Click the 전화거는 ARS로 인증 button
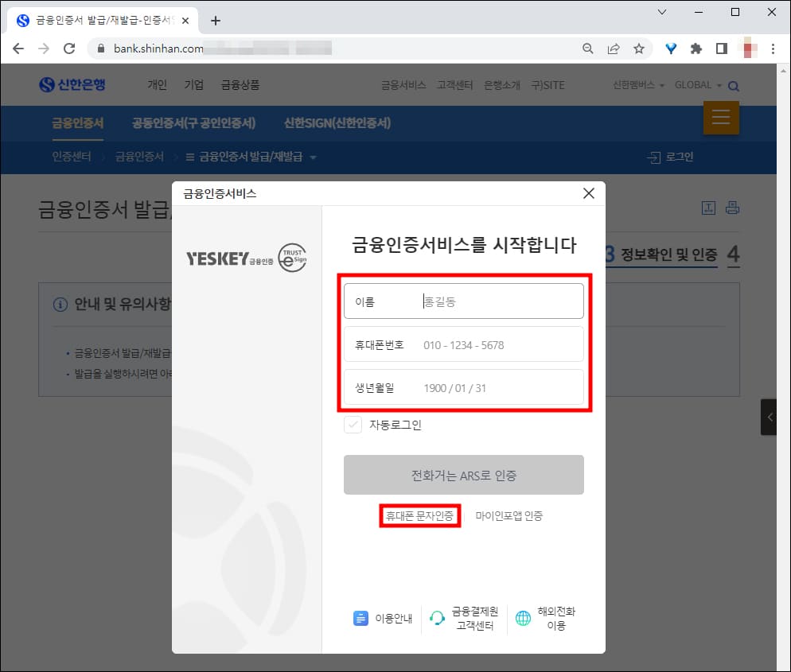The width and height of the screenshot is (791, 672). (x=463, y=475)
